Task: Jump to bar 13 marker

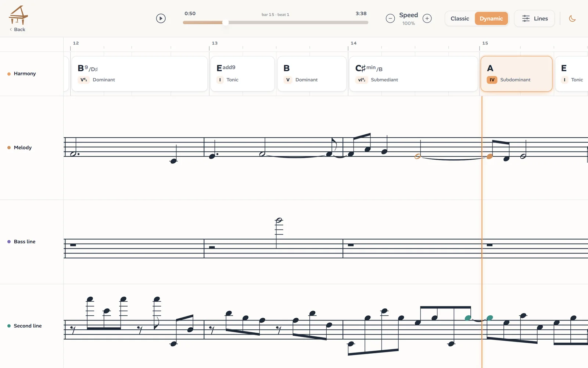Action: click(215, 43)
